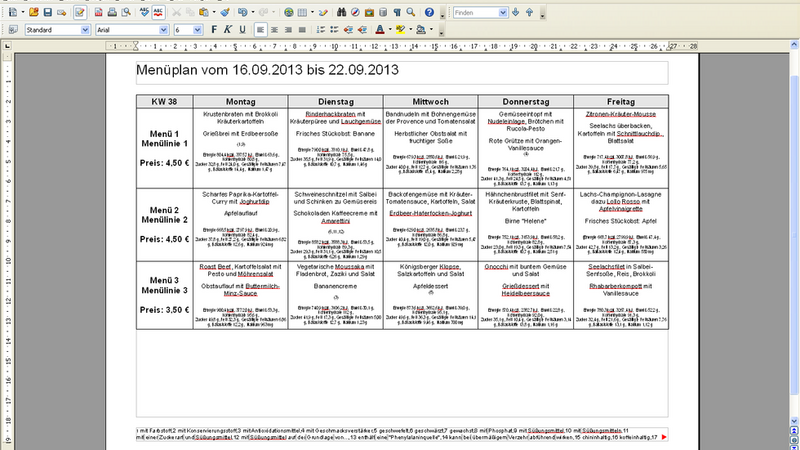Open the Table size dropdown arrow
Viewport: 800px width, 450px height.
coord(312,12)
